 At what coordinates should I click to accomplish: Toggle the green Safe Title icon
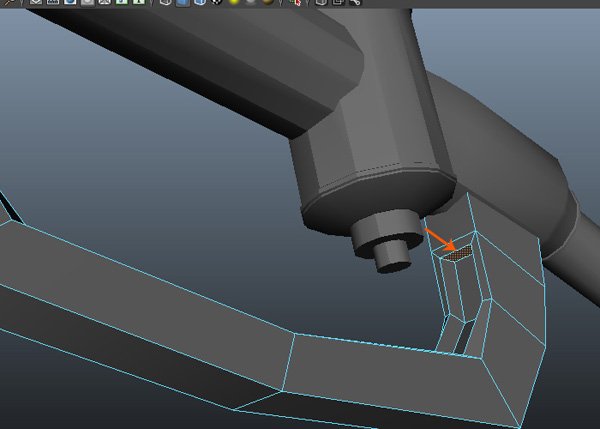[x=139, y=2]
